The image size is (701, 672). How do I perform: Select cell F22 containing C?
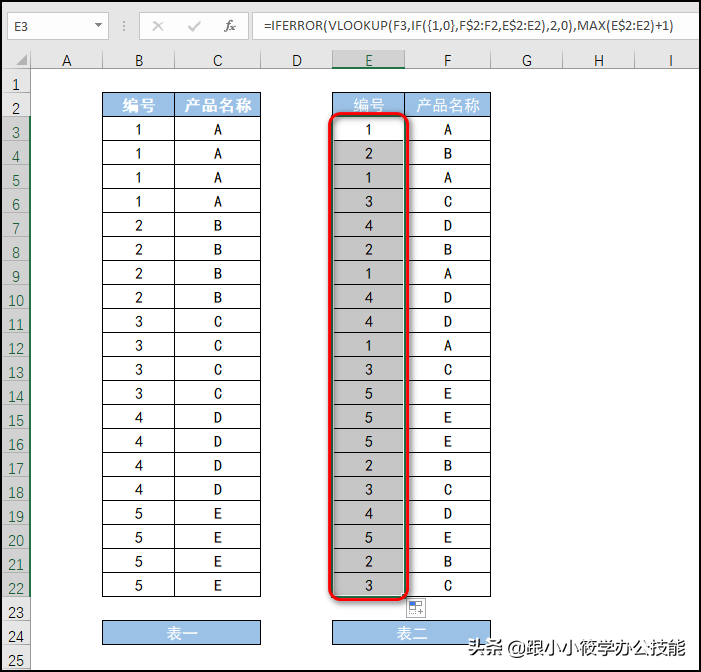448,585
